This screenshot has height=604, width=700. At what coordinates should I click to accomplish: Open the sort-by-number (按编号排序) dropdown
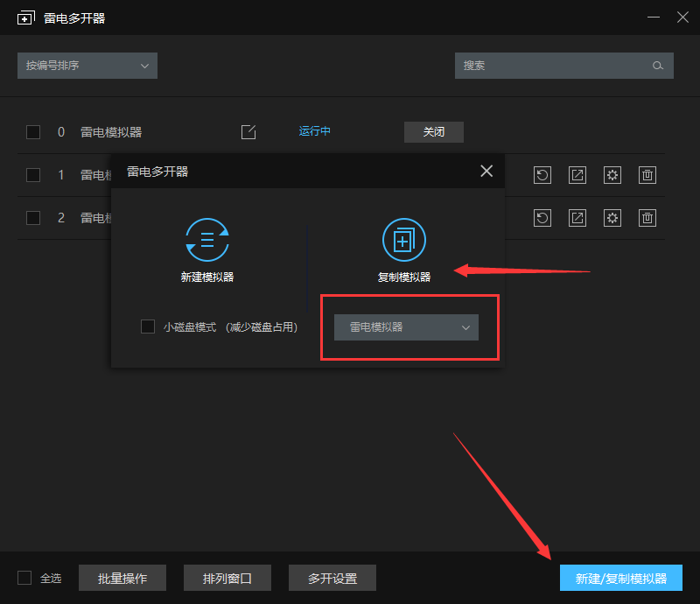87,66
